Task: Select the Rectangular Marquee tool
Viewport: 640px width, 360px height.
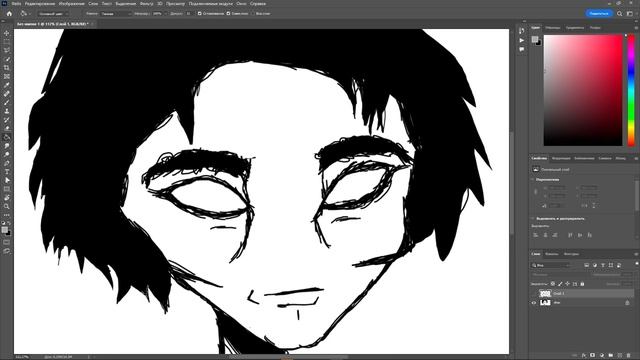Action: tap(7, 42)
